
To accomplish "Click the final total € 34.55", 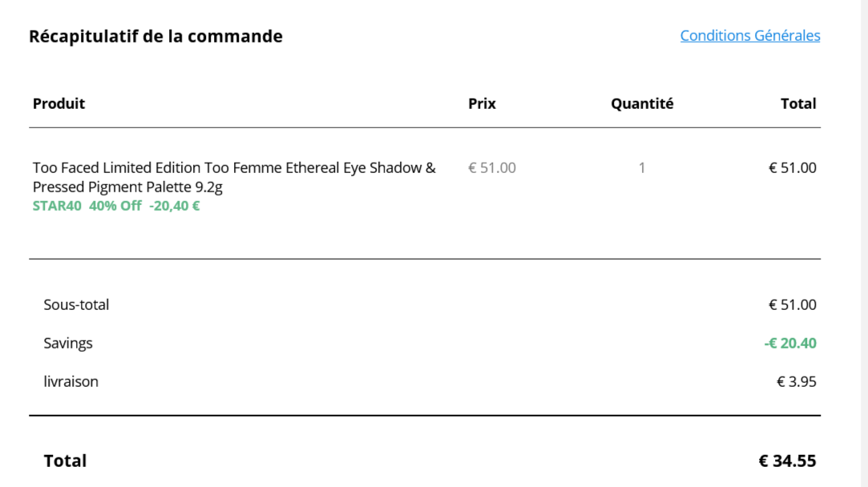I will point(787,461).
